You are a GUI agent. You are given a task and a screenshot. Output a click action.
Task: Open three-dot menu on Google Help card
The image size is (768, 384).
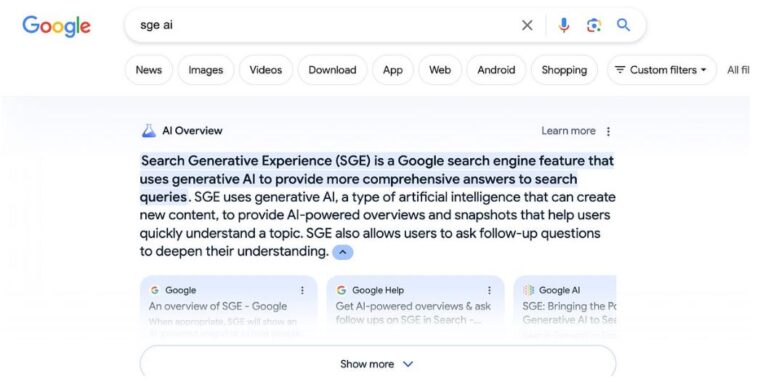[489, 290]
